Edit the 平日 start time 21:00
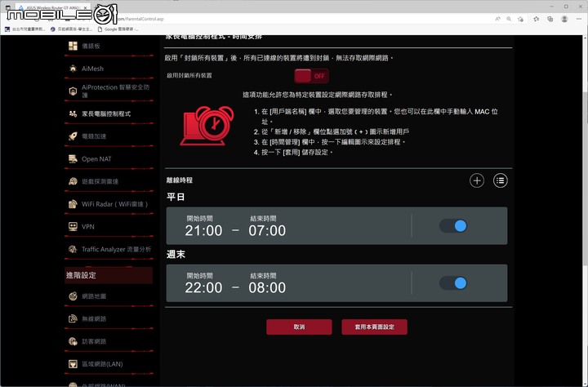The width and height of the screenshot is (588, 387). (203, 230)
